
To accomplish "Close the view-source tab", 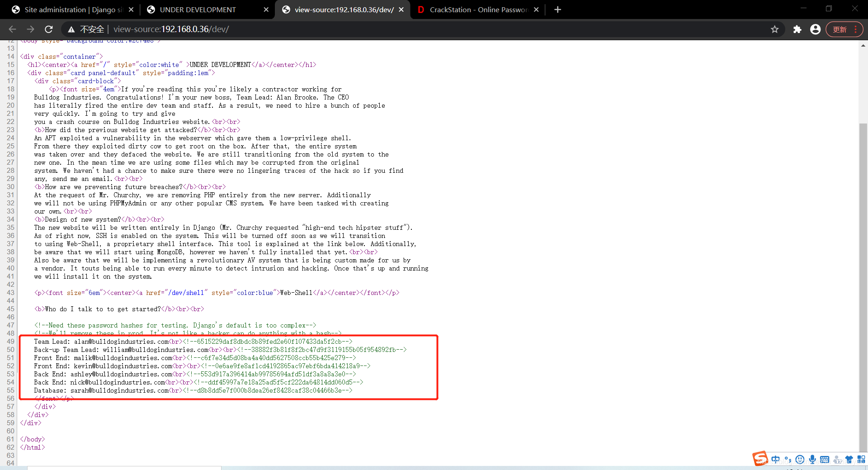I will tap(401, 9).
